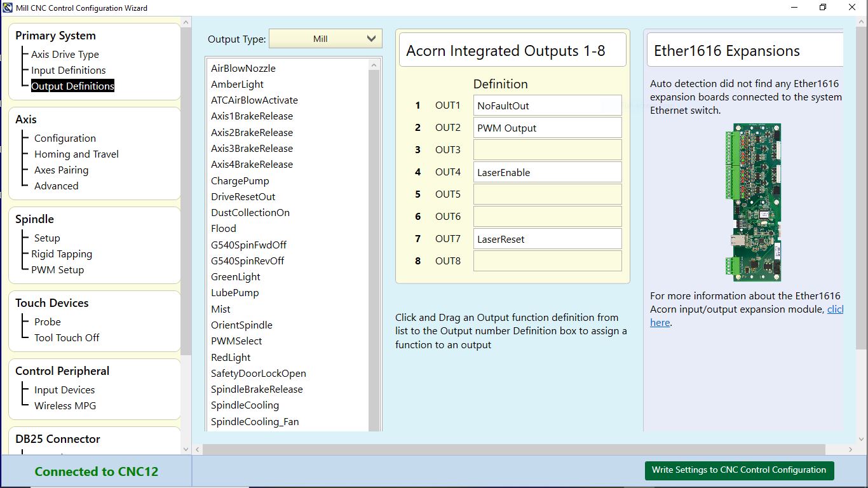Select RedLight in output list

click(231, 357)
